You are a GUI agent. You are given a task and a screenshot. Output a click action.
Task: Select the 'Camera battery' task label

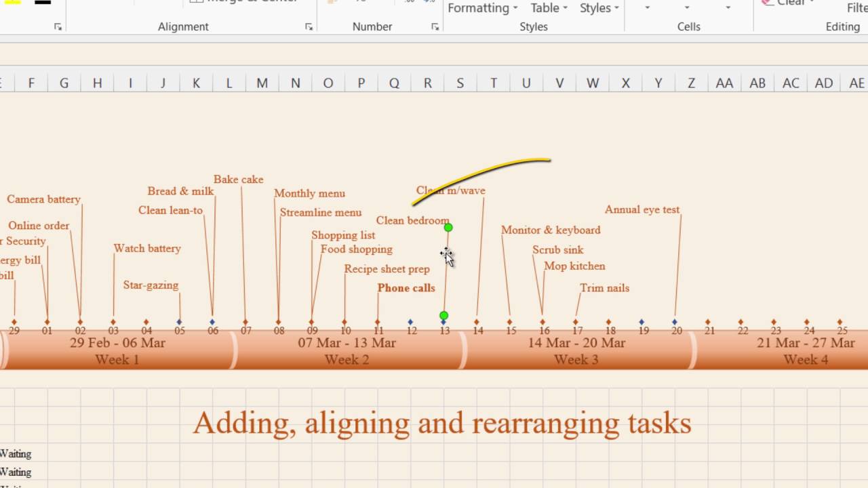43,199
